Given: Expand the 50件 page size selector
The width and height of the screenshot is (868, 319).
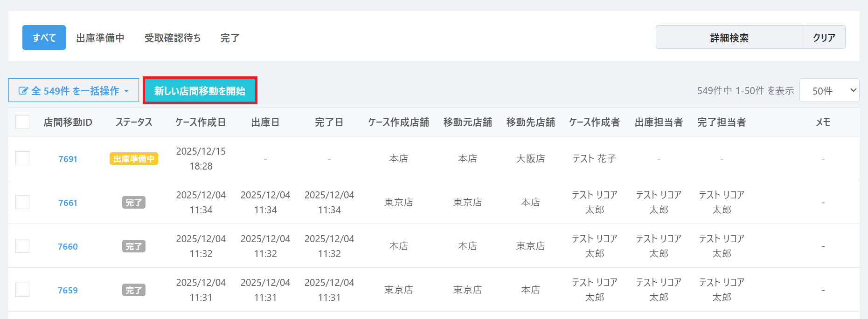Looking at the screenshot, I should pyautogui.click(x=829, y=91).
